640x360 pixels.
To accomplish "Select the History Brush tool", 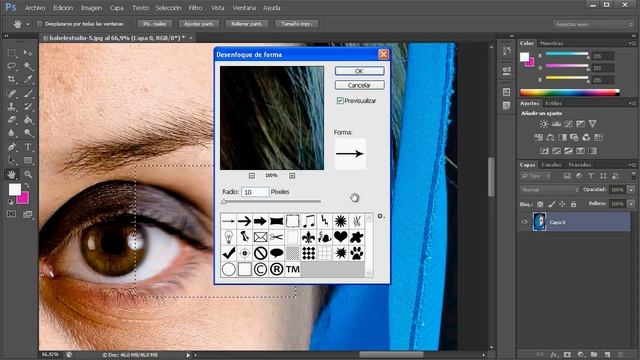I will coord(28,107).
